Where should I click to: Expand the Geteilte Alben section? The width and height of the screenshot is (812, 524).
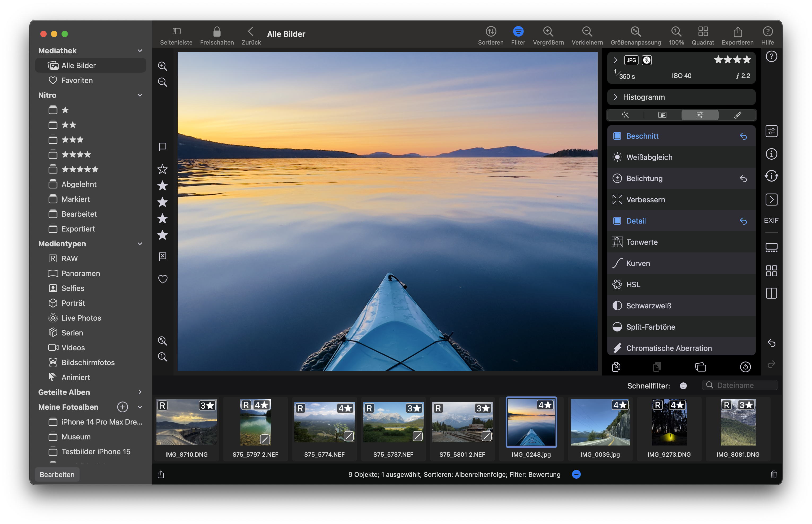coord(140,392)
